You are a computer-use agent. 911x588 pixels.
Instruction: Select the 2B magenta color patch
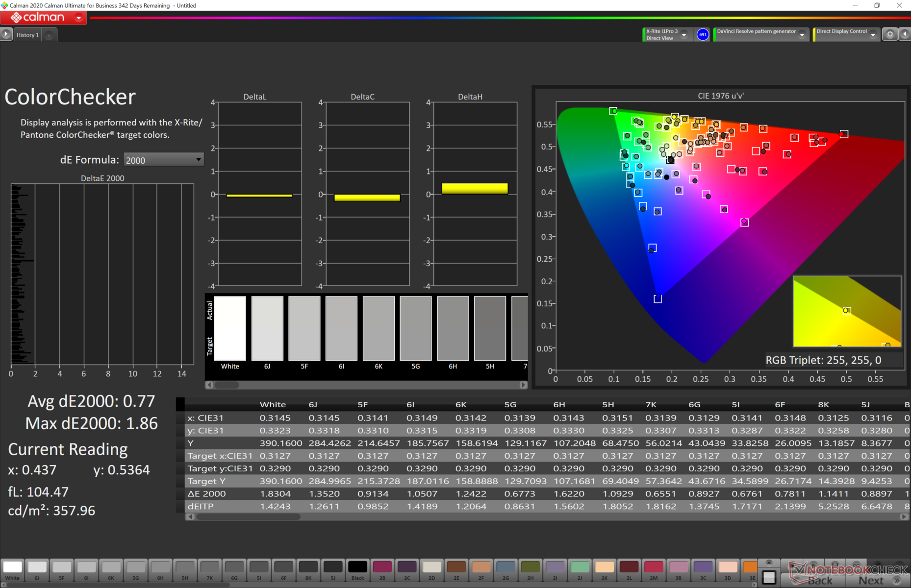coord(382,567)
